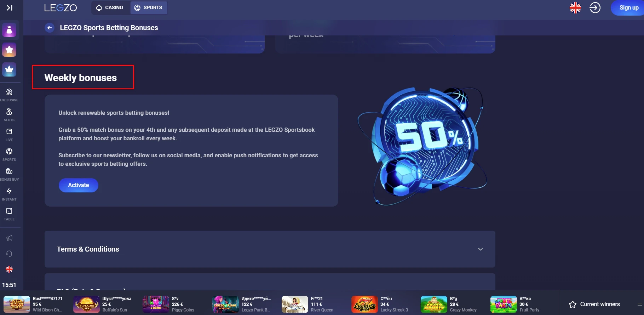Open Wild Bison Charge winner thumbnail
The image size is (644, 315).
coord(17,304)
